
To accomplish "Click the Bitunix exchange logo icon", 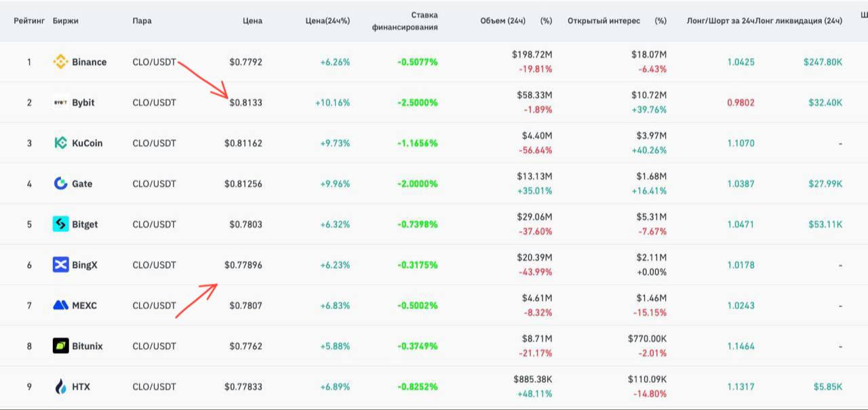I will click(60, 346).
